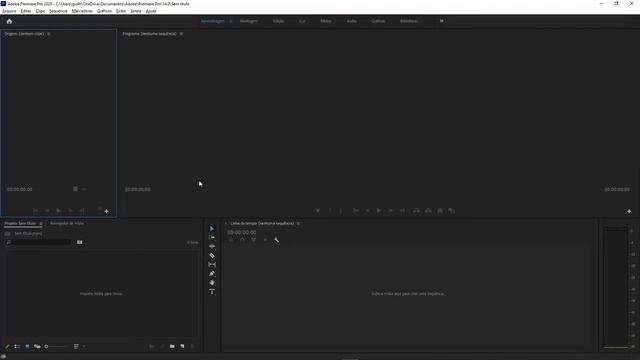Open the Clipe menu
Image resolution: width=640 pixels, height=360 pixels.
coord(40,11)
